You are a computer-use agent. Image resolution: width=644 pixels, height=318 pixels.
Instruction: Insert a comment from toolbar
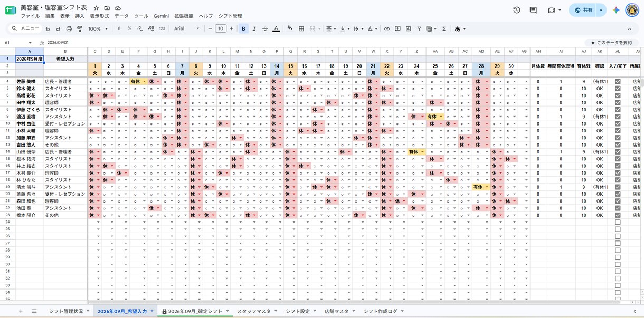click(397, 29)
